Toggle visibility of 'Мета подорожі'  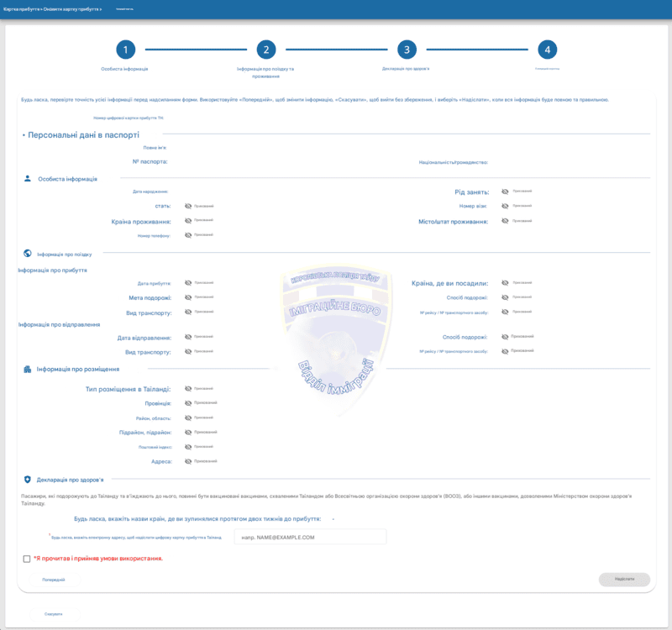click(188, 297)
